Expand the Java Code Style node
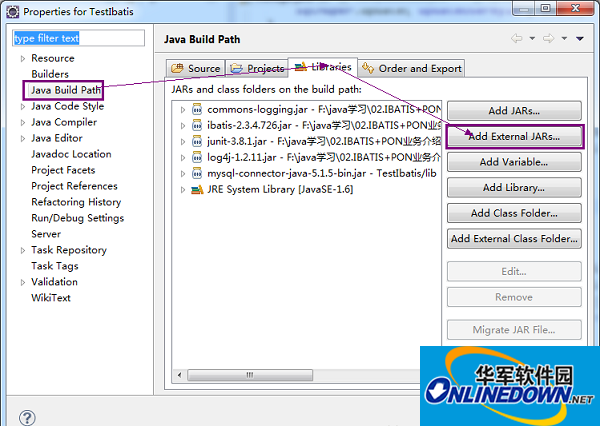The width and height of the screenshot is (600, 426). point(23,106)
